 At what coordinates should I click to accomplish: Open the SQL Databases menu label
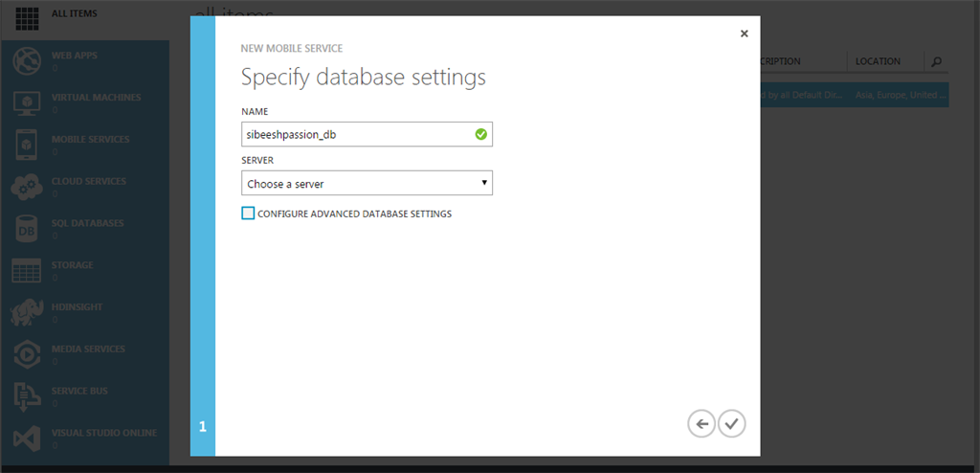tap(87, 223)
